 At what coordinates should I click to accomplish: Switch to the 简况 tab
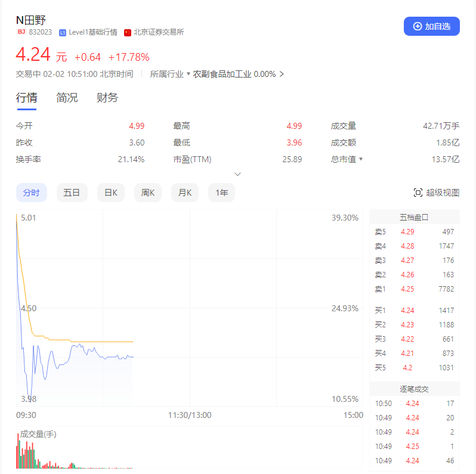tap(67, 98)
